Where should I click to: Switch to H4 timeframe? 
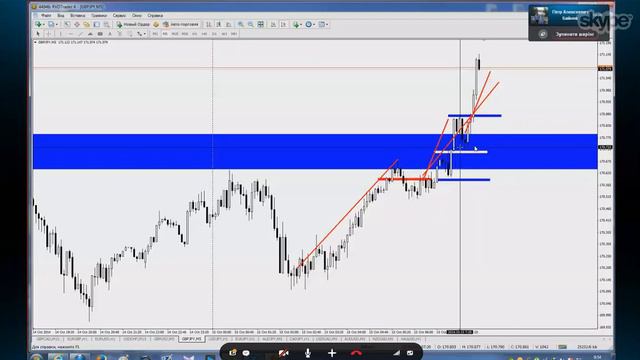point(204,34)
